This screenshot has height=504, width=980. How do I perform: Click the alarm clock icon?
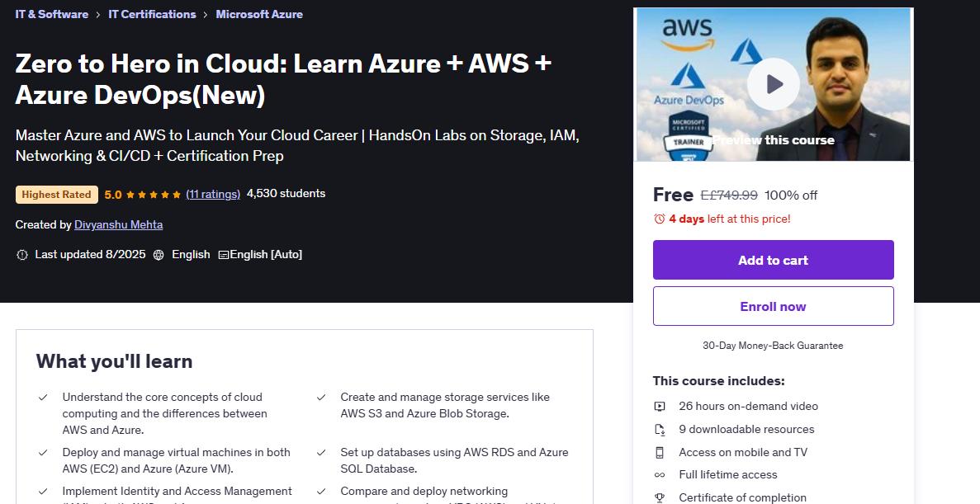660,219
